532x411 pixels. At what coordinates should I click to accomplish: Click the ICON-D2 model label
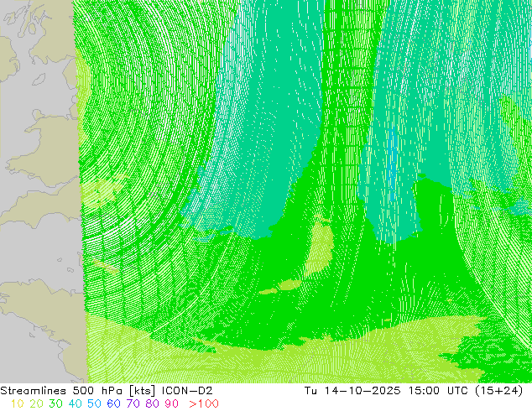187,391
